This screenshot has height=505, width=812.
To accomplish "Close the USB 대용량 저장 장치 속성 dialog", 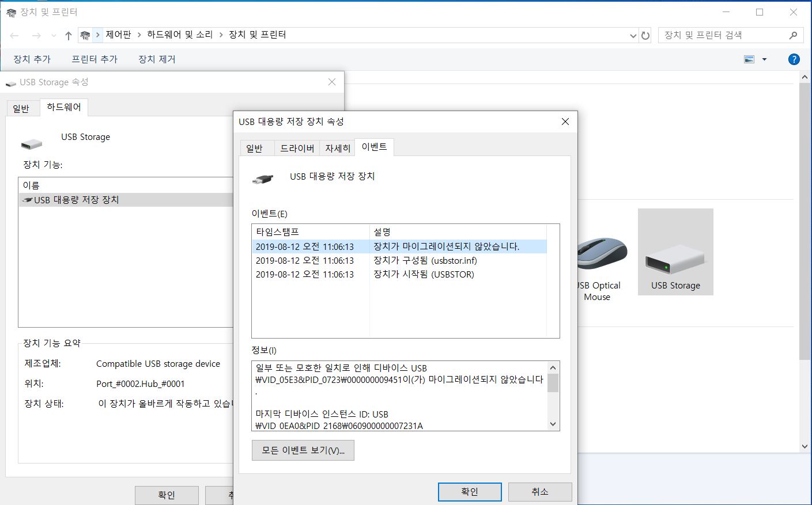I will tap(565, 121).
